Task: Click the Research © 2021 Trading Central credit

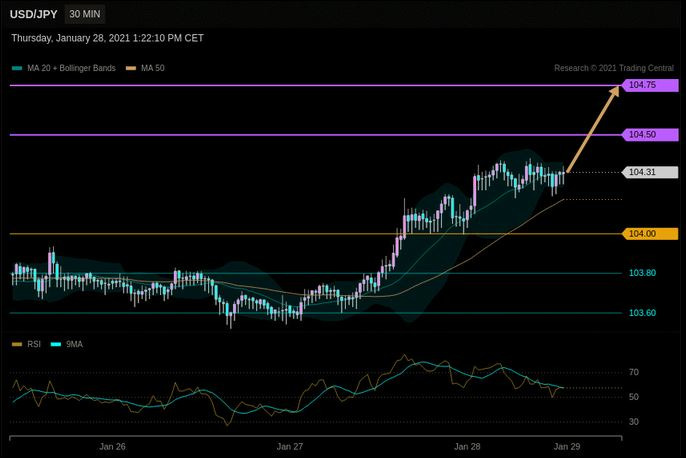Action: [614, 68]
